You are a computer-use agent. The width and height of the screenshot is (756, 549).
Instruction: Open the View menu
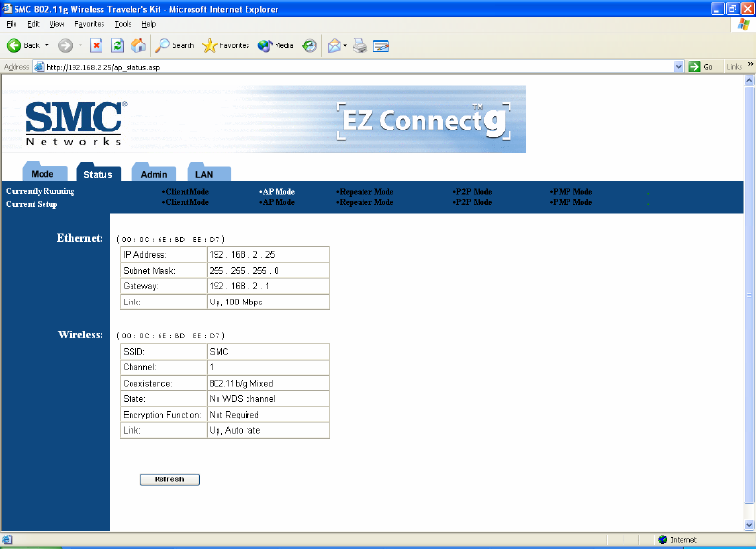tap(56, 24)
